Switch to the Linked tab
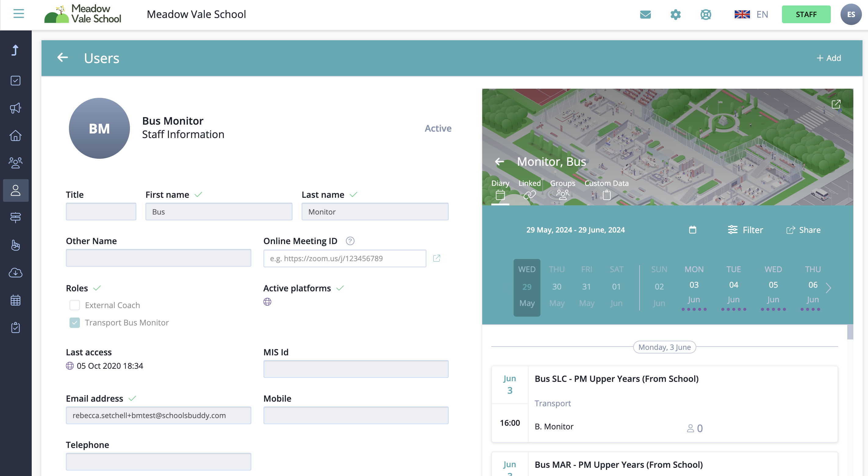The image size is (868, 476). click(x=529, y=190)
